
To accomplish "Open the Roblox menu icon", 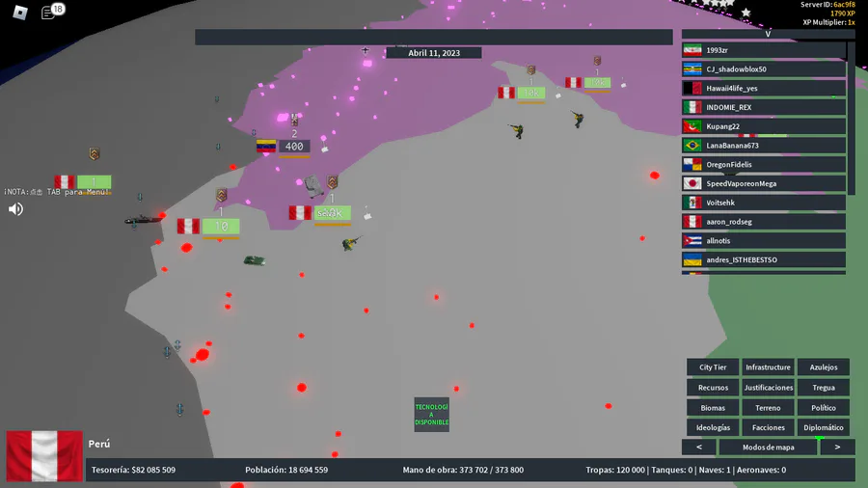I will point(20,13).
